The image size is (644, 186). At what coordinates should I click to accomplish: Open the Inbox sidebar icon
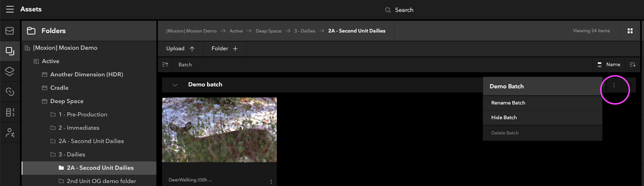click(x=10, y=31)
